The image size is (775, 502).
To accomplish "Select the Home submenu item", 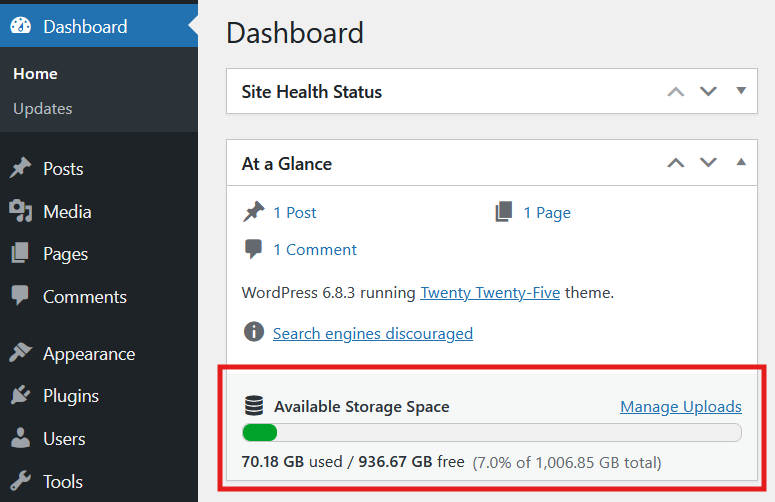I will (36, 74).
